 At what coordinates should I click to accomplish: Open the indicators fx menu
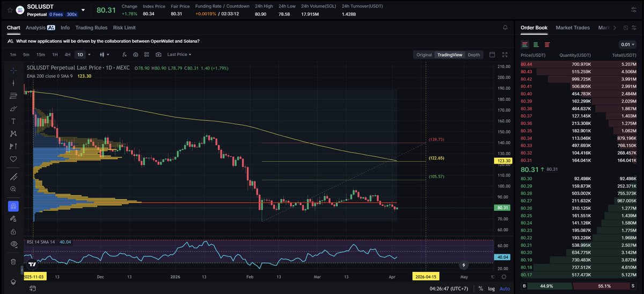pos(125,54)
